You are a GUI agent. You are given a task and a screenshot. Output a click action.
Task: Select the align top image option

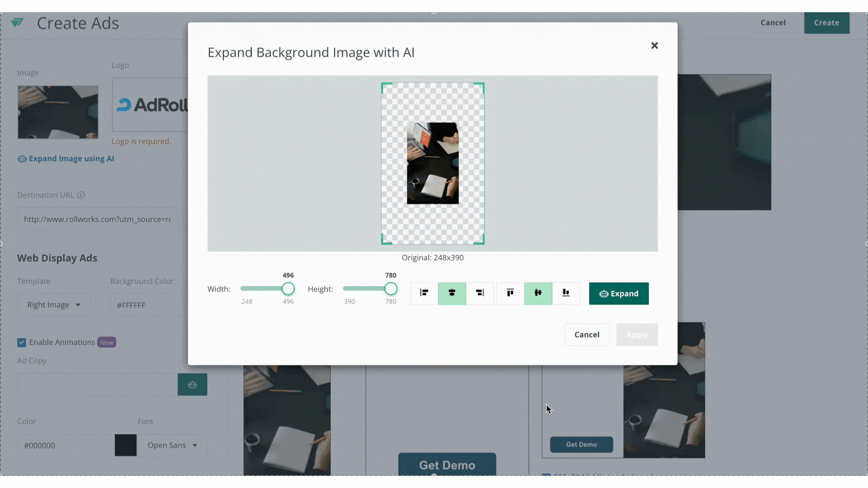click(x=509, y=293)
